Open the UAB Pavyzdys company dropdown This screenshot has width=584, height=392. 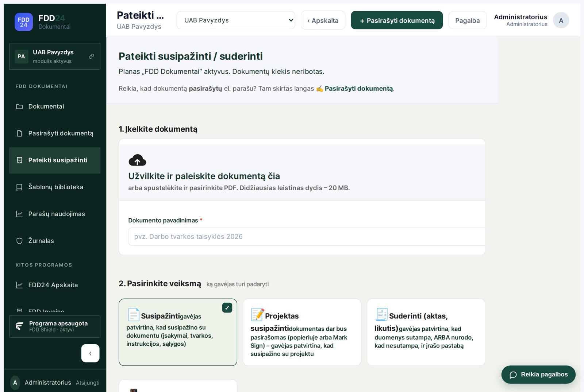(x=236, y=20)
